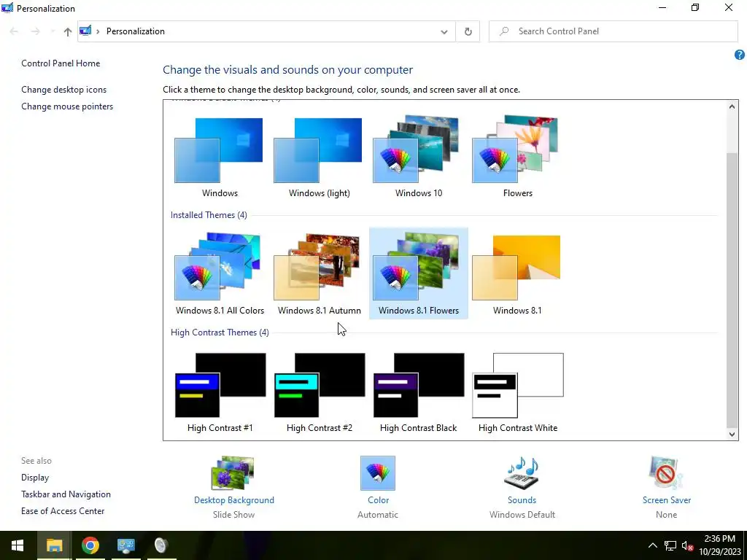Image resolution: width=747 pixels, height=560 pixels.
Task: Click the Search Control Panel field
Action: (x=613, y=31)
